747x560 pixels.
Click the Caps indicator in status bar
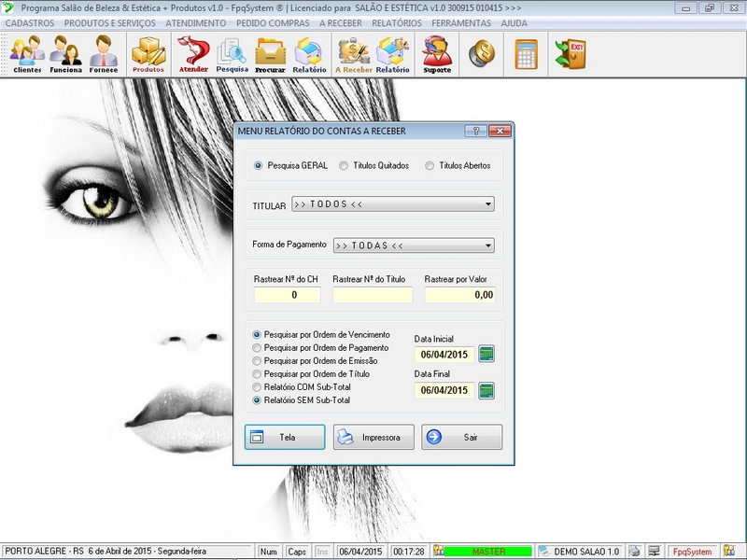297,552
